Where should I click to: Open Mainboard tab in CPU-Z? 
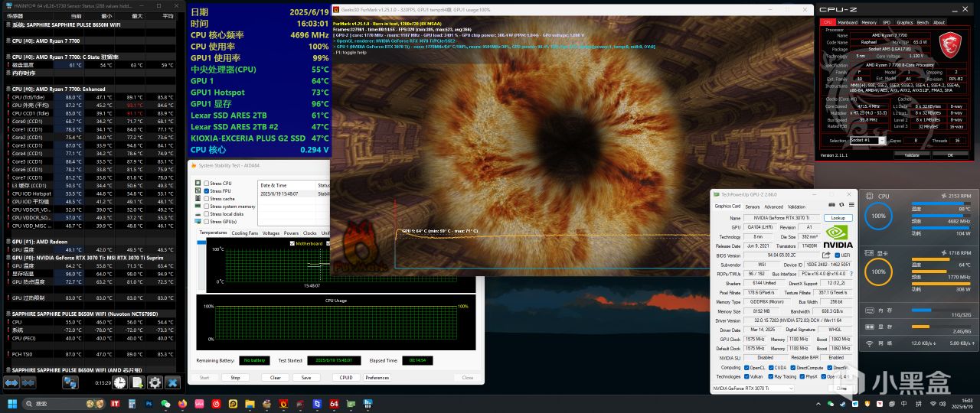point(847,22)
